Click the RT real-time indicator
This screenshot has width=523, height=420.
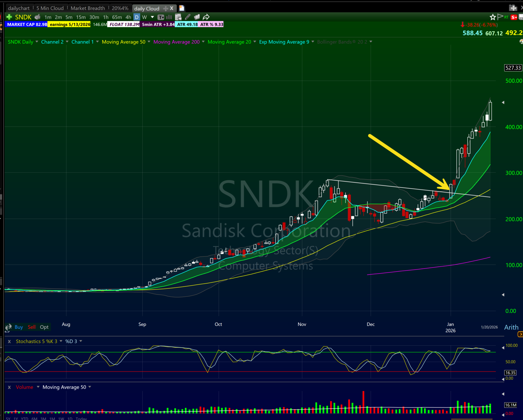point(506,17)
